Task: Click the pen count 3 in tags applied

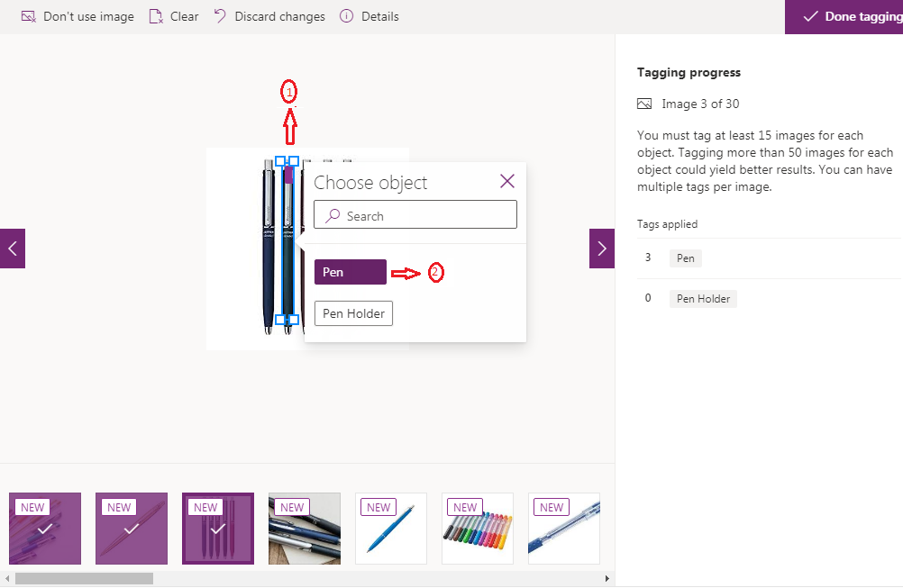Action: point(648,258)
